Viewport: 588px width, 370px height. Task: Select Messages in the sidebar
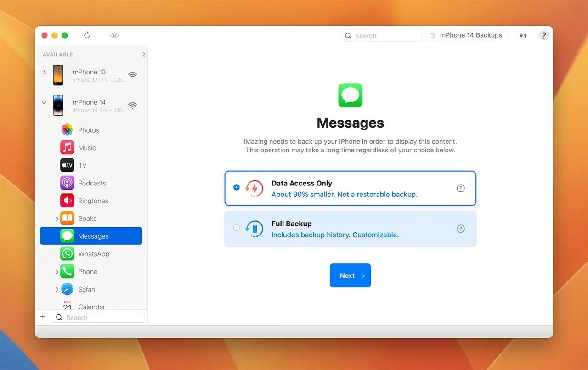coord(93,236)
